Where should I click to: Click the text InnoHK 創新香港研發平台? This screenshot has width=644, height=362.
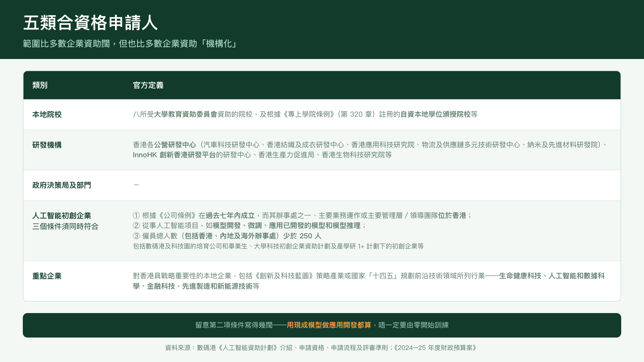tap(174, 155)
